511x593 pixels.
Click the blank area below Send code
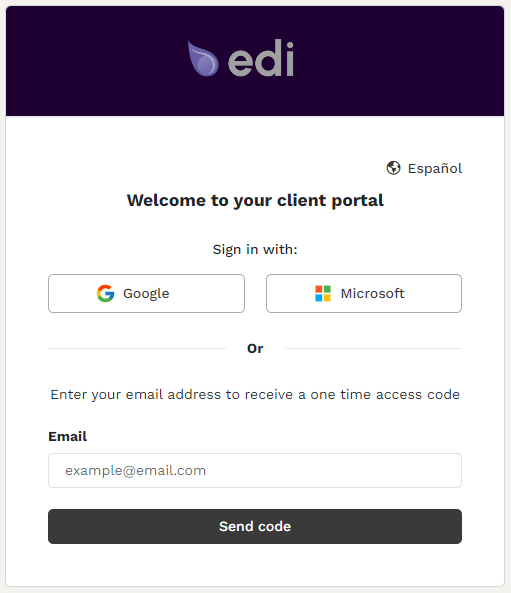point(255,565)
